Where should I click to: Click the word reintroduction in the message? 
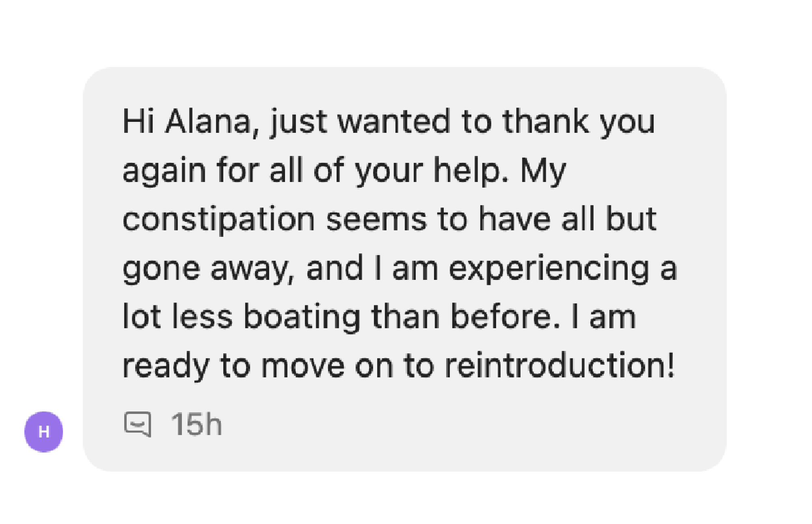pyautogui.click(x=559, y=366)
